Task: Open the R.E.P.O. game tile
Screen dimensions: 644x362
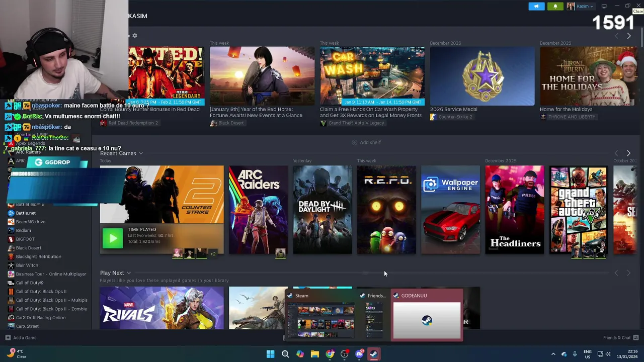Action: [x=386, y=210]
